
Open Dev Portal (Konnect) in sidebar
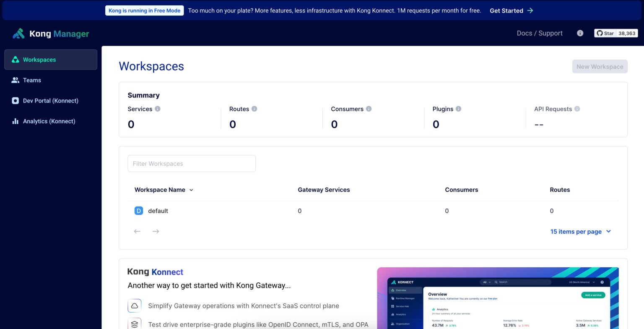click(x=50, y=101)
